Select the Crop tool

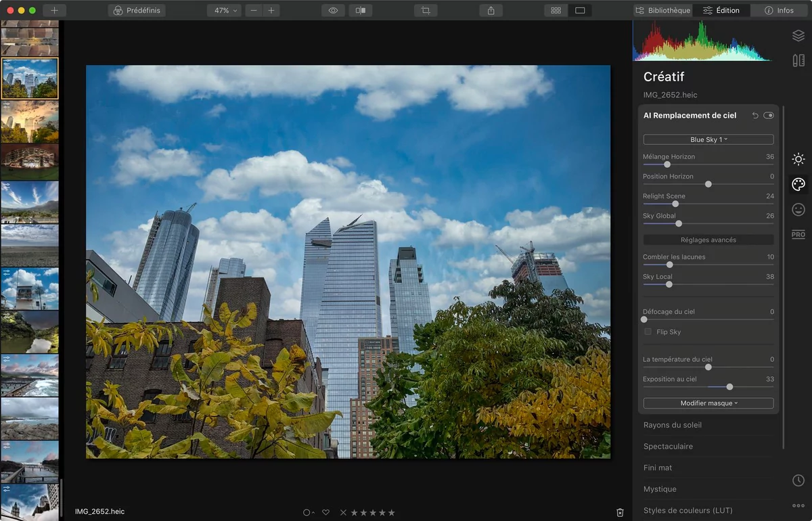point(426,11)
